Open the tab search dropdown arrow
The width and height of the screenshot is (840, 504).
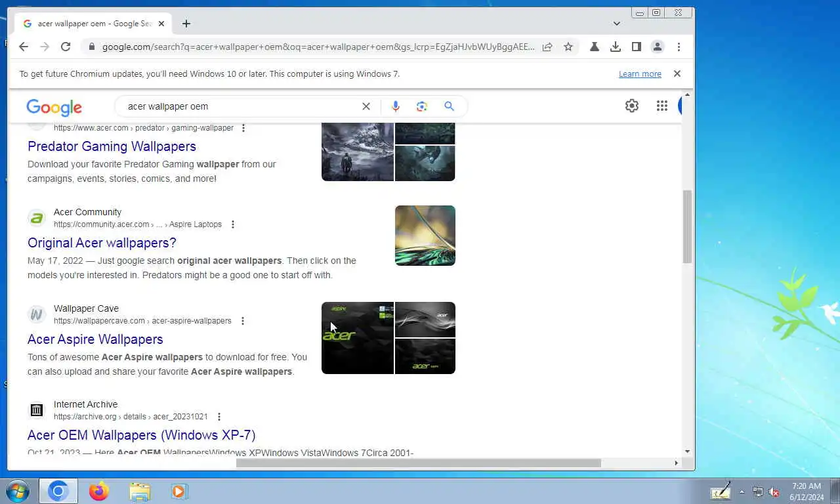(617, 24)
